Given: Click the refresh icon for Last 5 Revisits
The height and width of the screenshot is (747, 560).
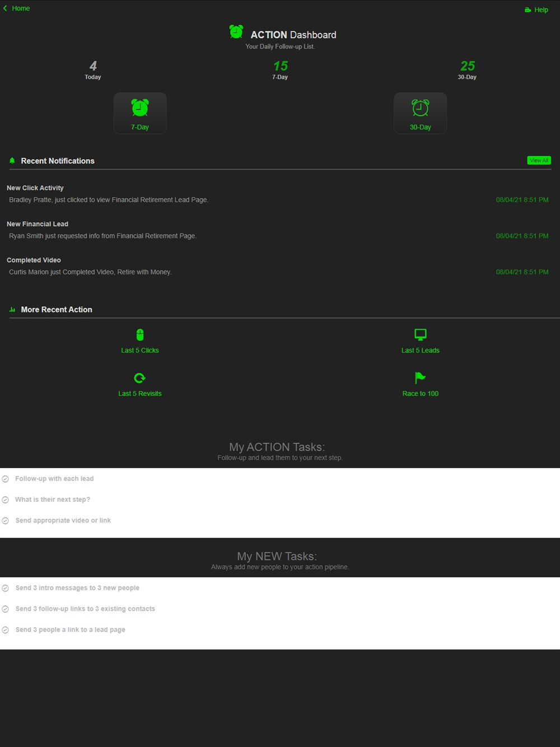Looking at the screenshot, I should tap(140, 378).
